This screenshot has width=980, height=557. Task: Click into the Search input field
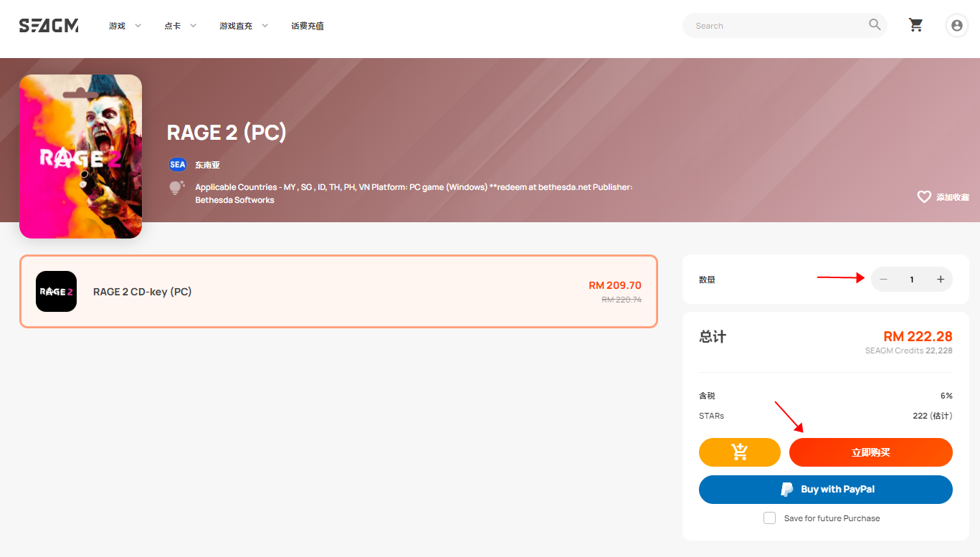(778, 26)
